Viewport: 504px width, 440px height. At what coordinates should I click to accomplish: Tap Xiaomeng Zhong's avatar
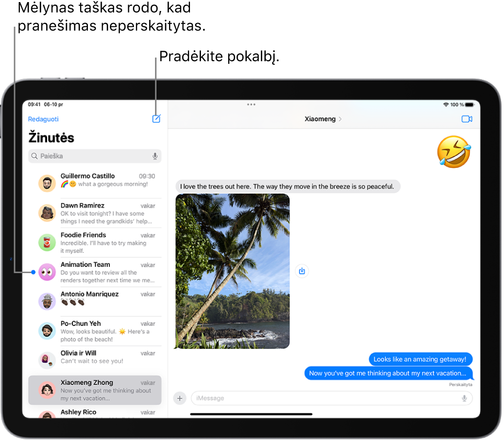tap(47, 390)
